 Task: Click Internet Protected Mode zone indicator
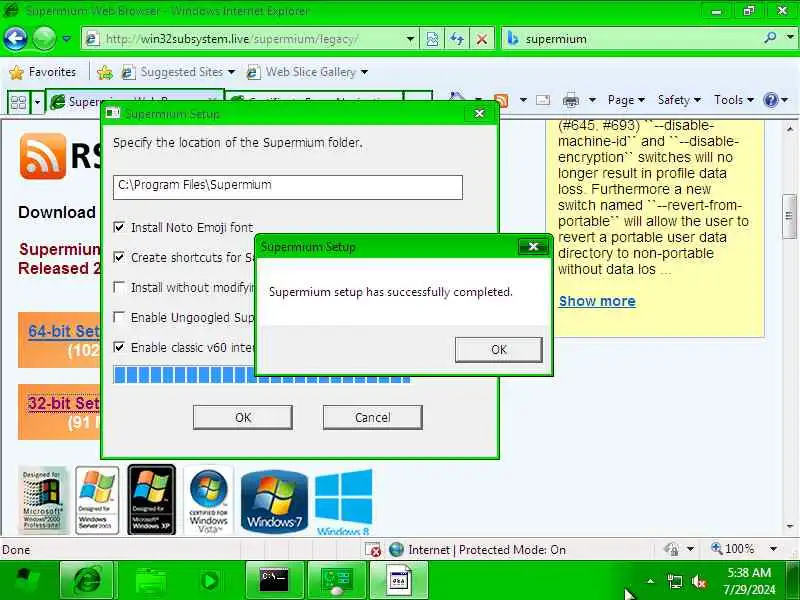(478, 549)
